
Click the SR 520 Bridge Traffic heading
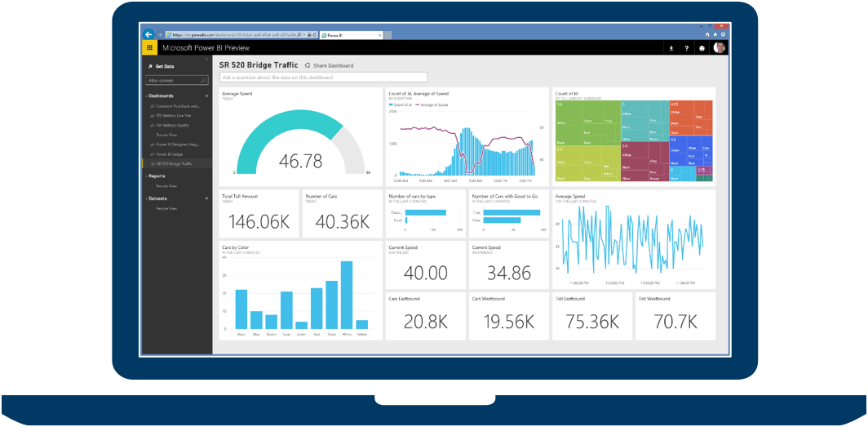pyautogui.click(x=259, y=65)
